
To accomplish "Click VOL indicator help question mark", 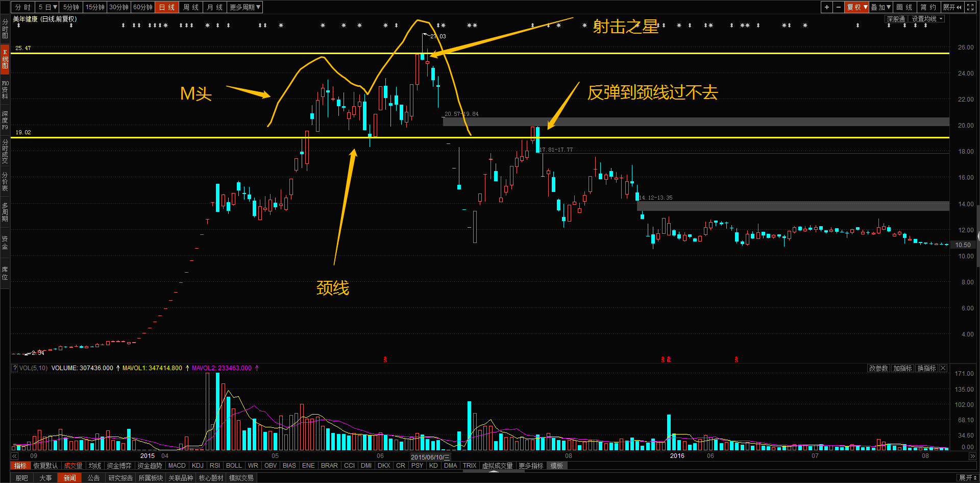I will tap(15, 368).
